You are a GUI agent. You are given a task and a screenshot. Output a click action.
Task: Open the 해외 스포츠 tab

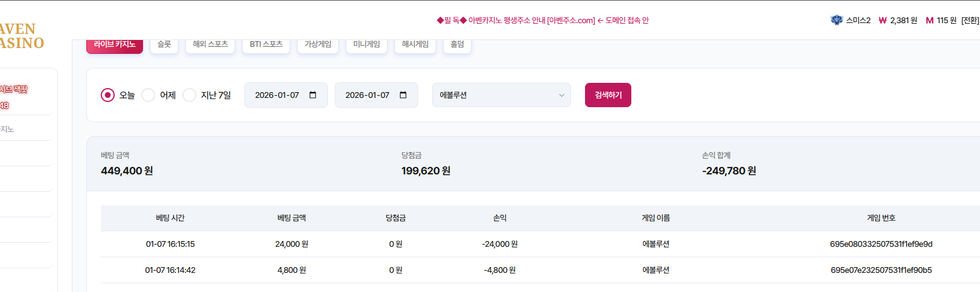click(210, 45)
